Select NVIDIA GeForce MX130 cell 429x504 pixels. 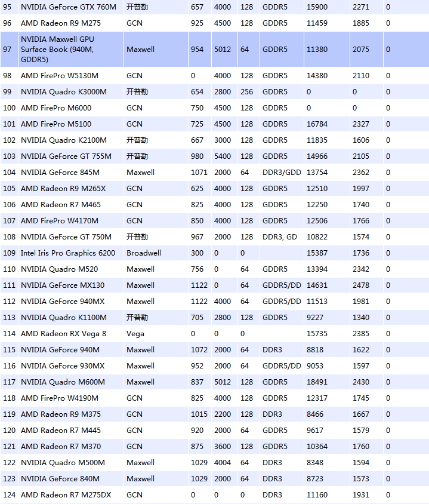[x=63, y=285]
